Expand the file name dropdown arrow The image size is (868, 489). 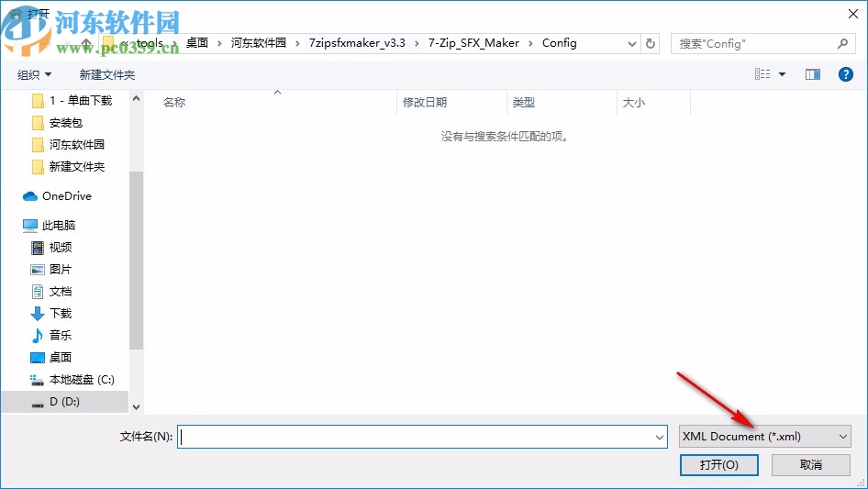click(660, 437)
